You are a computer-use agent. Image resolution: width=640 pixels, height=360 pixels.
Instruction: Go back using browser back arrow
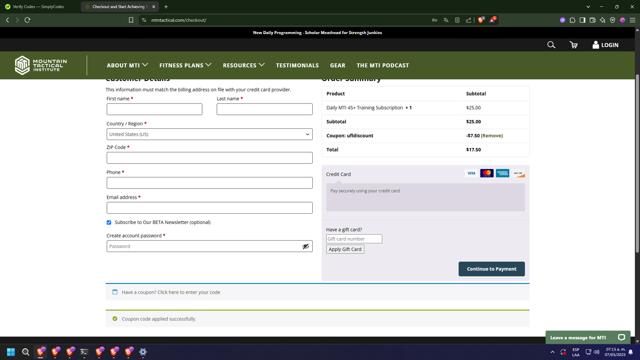coord(7,20)
